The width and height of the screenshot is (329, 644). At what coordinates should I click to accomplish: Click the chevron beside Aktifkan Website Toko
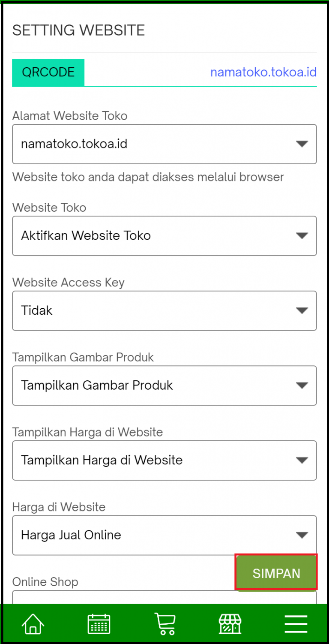pyautogui.click(x=302, y=235)
